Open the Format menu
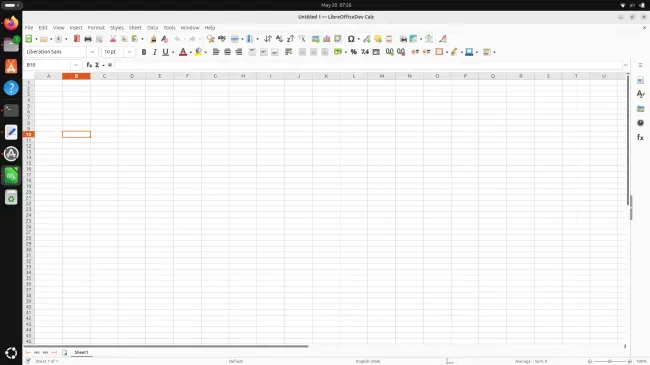The height and width of the screenshot is (365, 650). click(96, 28)
